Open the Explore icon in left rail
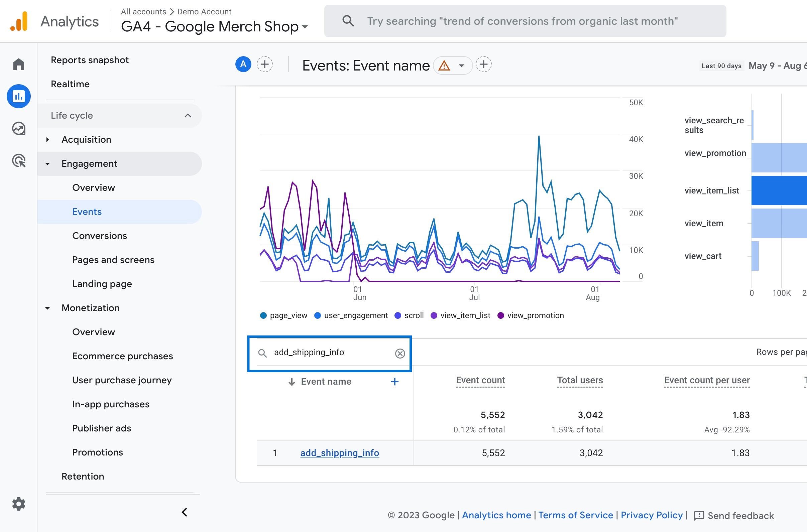This screenshot has height=532, width=807. [19, 128]
